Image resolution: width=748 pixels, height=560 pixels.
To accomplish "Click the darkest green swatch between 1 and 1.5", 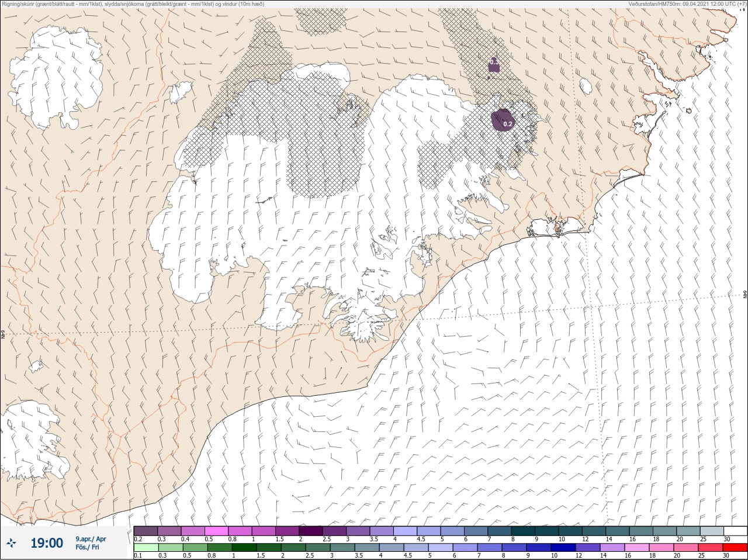I will [x=243, y=548].
